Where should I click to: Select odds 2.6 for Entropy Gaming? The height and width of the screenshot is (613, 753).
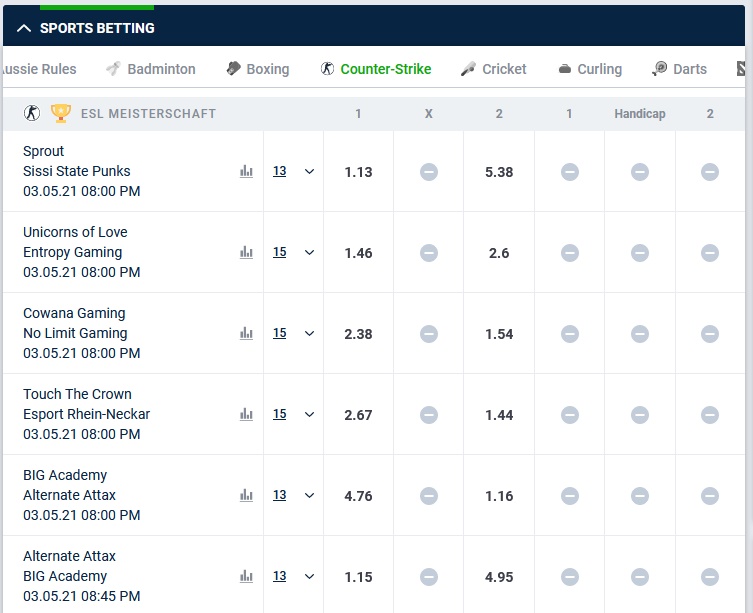499,253
